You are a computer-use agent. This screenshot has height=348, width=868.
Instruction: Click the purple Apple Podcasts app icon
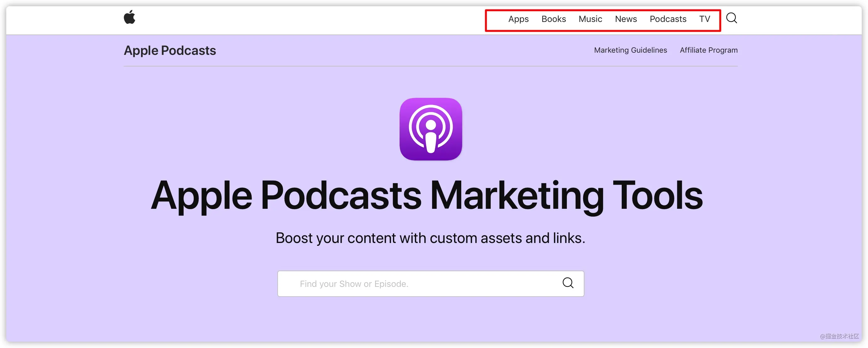431,129
